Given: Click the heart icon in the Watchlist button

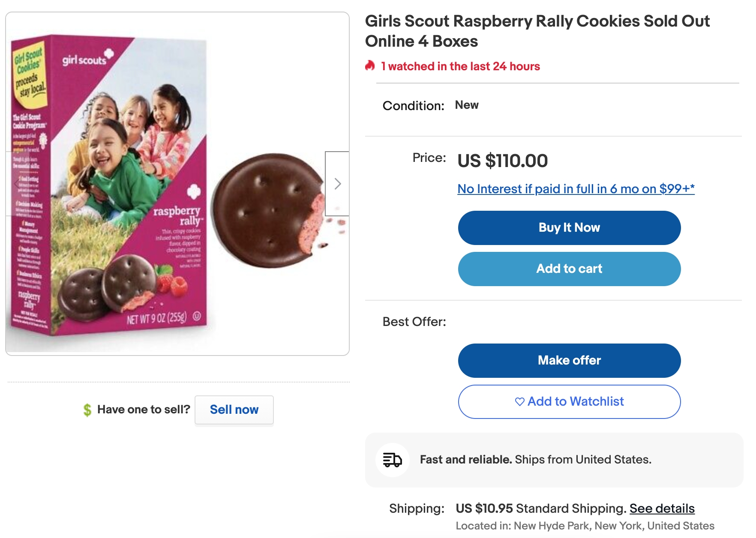Looking at the screenshot, I should [x=519, y=402].
